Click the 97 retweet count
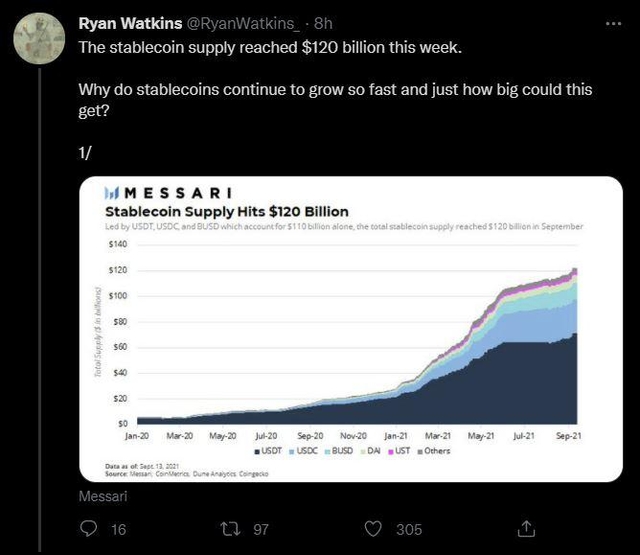Image resolution: width=640 pixels, height=555 pixels. click(x=260, y=529)
